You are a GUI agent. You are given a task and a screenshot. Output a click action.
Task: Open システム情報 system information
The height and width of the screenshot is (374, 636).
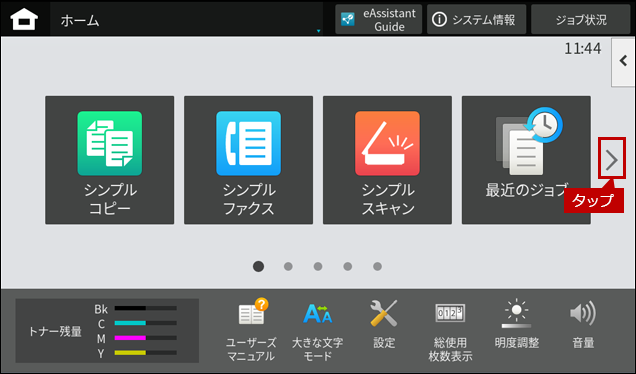point(476,19)
